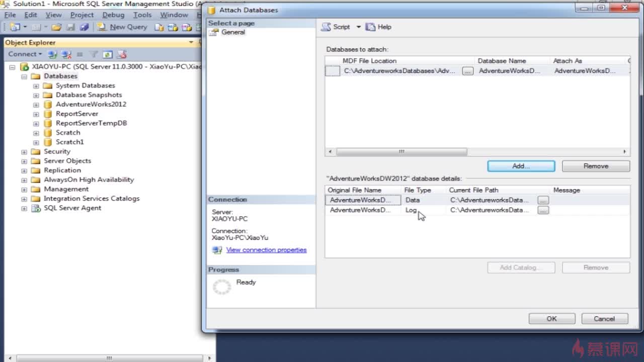This screenshot has width=644, height=362.
Task: Select the AdventureWorks2012 database cylinder icon
Action: click(48, 105)
